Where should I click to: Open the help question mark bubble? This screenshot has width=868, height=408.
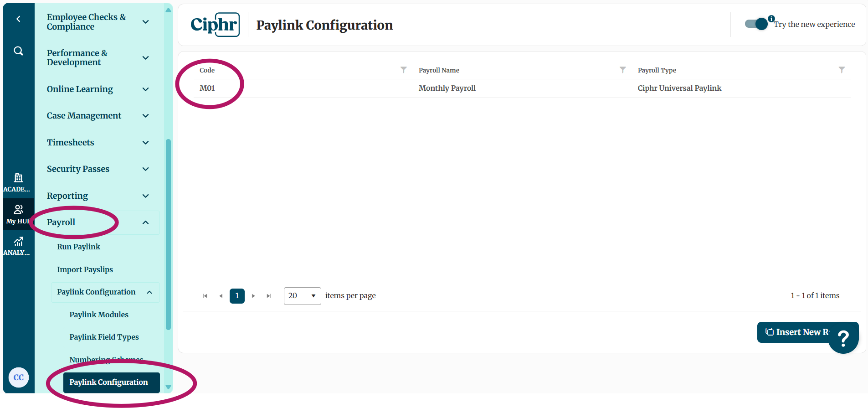coord(843,338)
